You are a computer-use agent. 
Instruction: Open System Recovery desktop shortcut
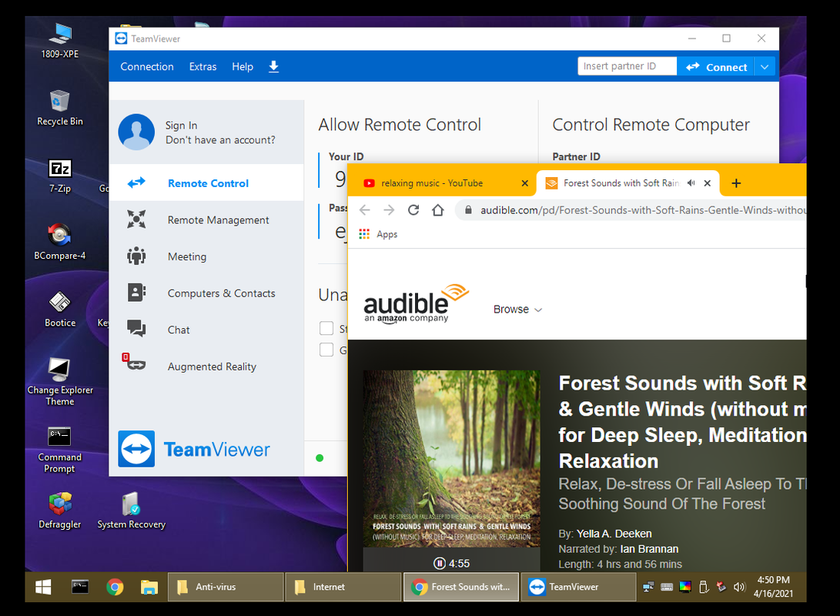(x=131, y=511)
